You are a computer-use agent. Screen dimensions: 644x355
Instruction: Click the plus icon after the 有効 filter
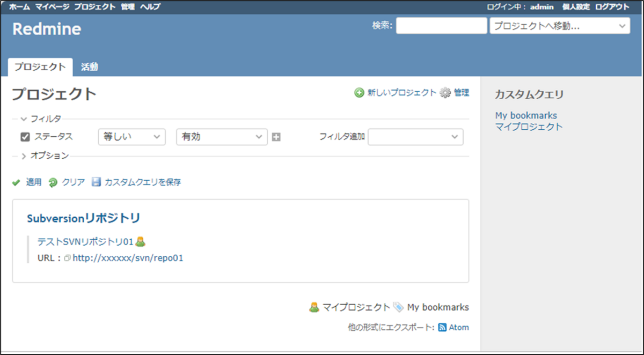pyautogui.click(x=276, y=137)
